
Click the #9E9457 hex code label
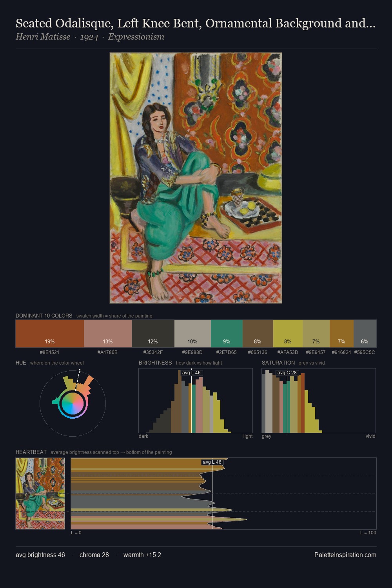tap(316, 352)
